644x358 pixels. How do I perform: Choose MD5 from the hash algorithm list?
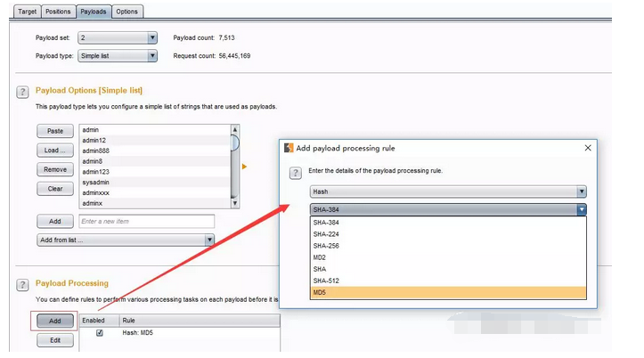448,292
